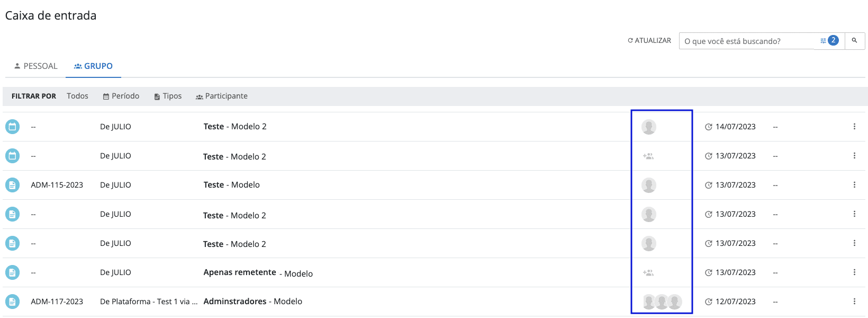The height and width of the screenshot is (318, 868).
Task: Expand the Tipos filter
Action: click(168, 96)
